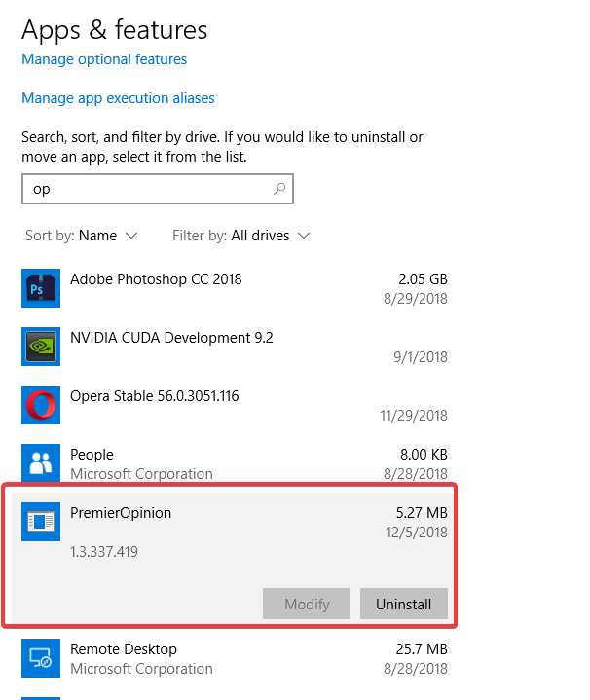Click the PremierOpinion name text
This screenshot has width=590, height=700.
coord(121,513)
